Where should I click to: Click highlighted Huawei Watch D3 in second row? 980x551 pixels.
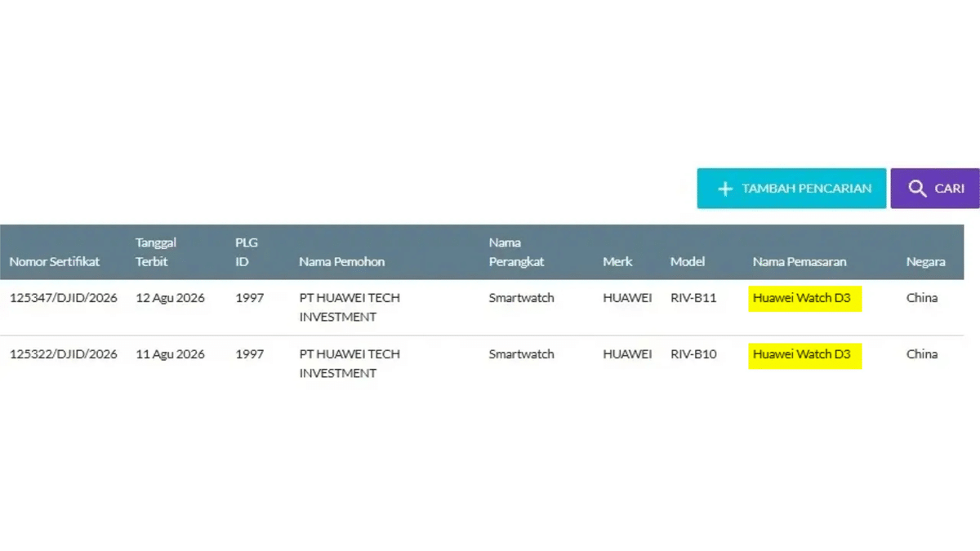(x=804, y=354)
